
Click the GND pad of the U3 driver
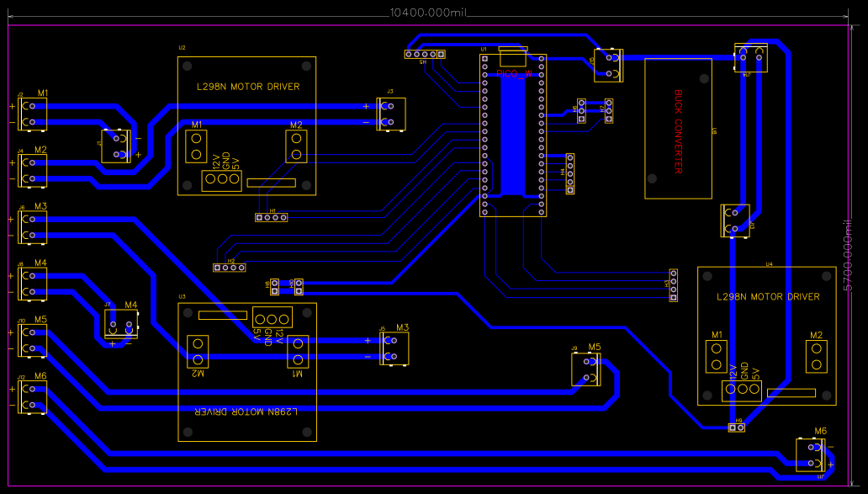272,320
